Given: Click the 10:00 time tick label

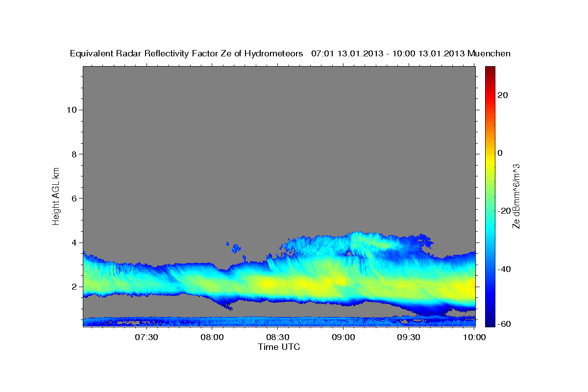Looking at the screenshot, I should coord(474,337).
